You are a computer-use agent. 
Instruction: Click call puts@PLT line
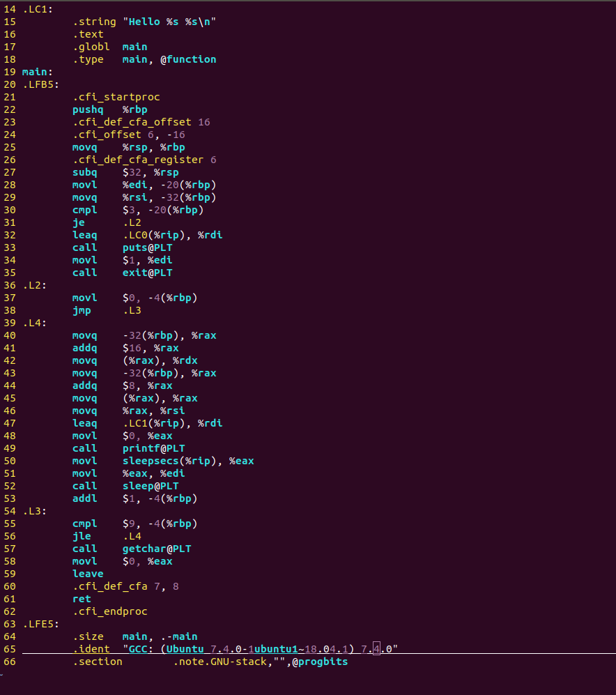point(123,247)
